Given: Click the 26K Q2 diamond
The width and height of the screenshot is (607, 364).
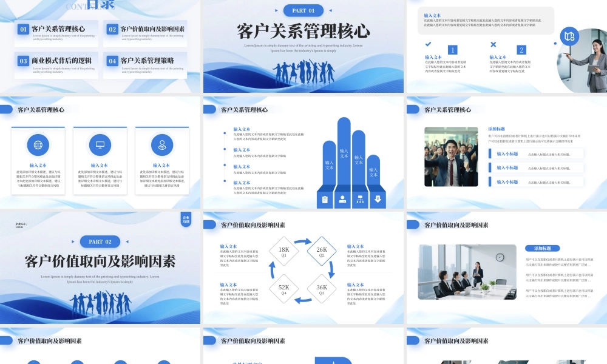Looking at the screenshot, I should point(322,251).
